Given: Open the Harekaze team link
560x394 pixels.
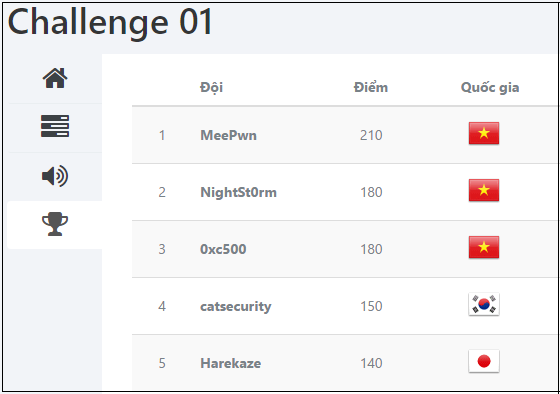Looking at the screenshot, I should (x=230, y=363).
